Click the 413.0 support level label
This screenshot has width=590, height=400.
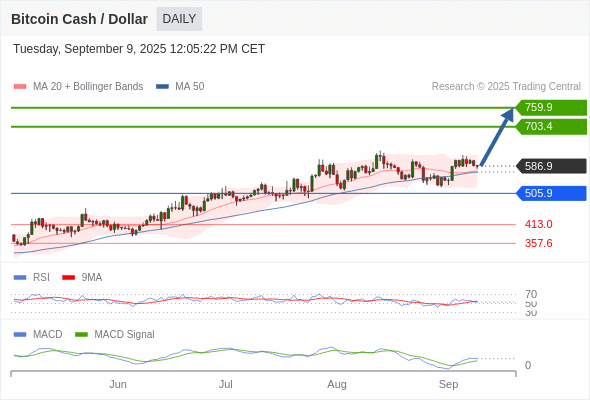(538, 224)
